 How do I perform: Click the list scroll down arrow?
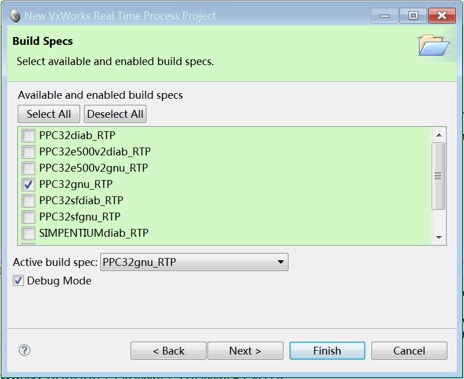tap(439, 237)
